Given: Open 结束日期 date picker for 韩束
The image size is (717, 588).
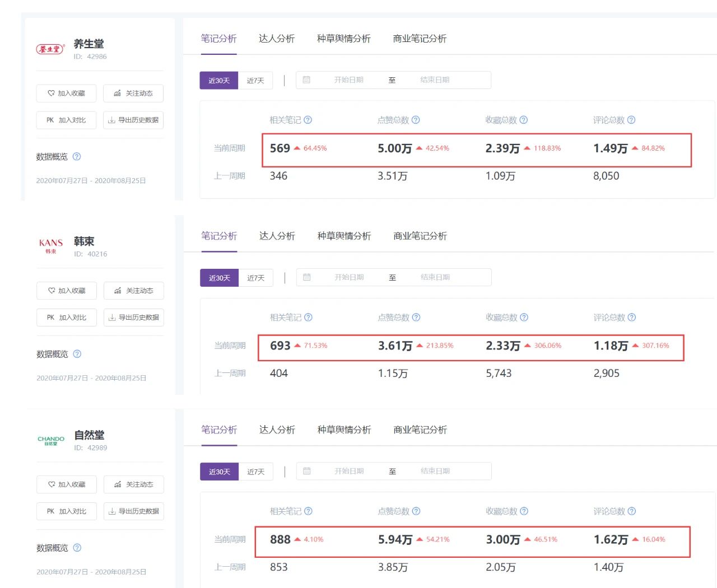Looking at the screenshot, I should 435,277.
